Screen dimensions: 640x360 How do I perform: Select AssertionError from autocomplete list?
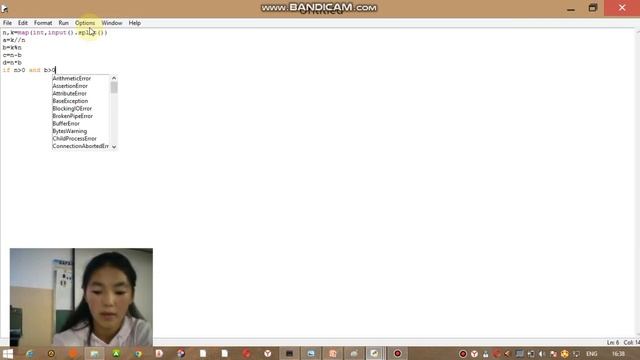(x=70, y=86)
